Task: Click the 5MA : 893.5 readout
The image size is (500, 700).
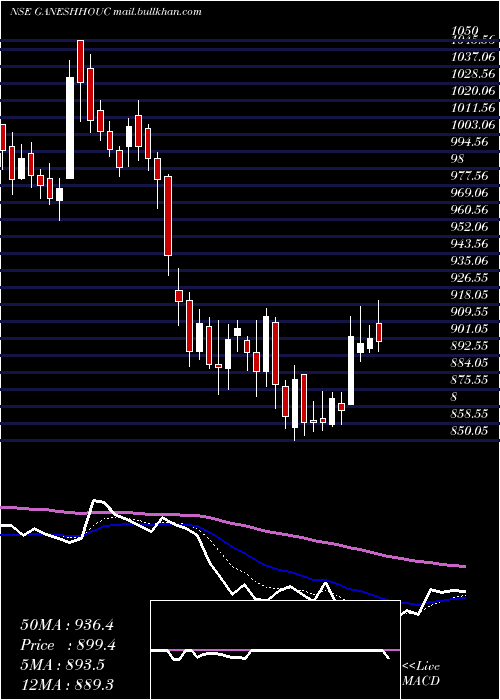Action: 62,665
